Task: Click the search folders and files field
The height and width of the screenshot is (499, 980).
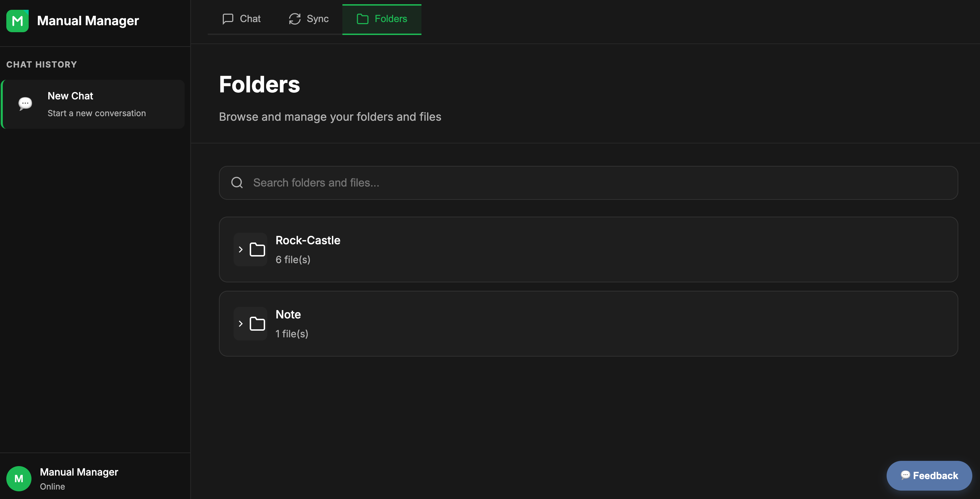Action: (456, 183)
